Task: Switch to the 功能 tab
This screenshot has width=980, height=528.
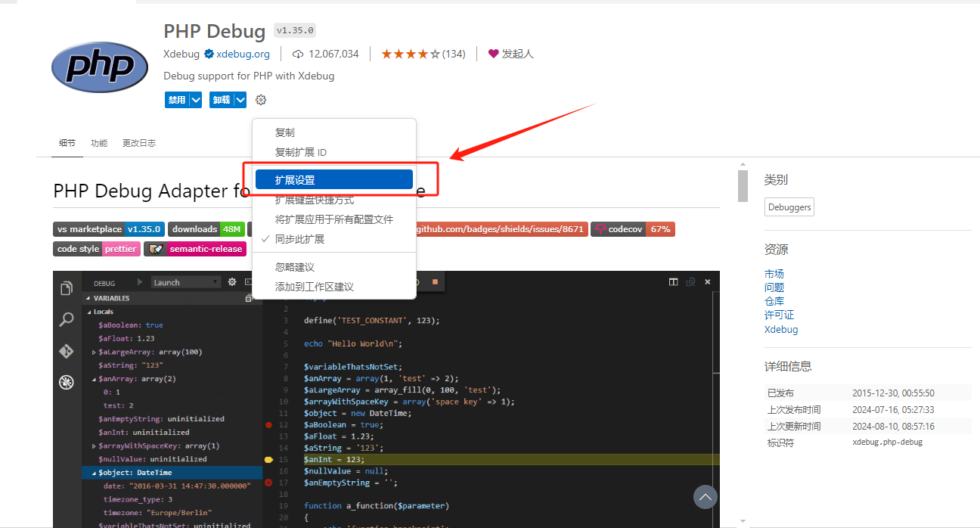Action: [x=99, y=143]
